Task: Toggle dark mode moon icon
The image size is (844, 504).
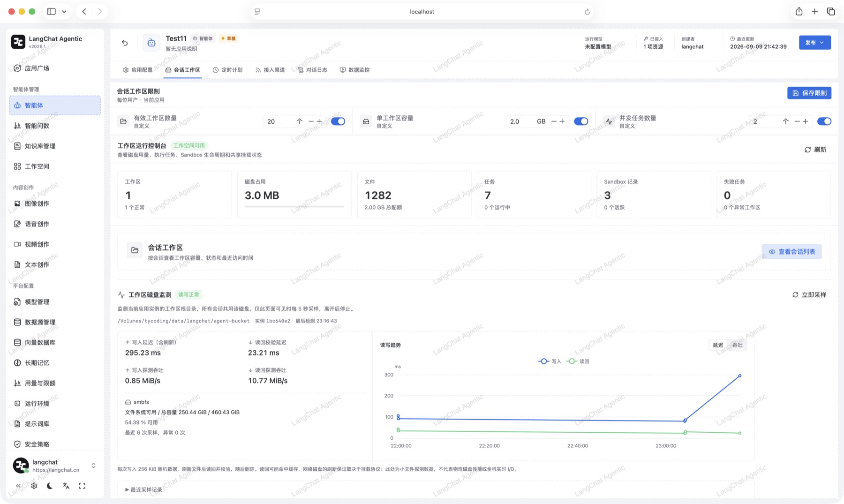Action: [x=50, y=486]
